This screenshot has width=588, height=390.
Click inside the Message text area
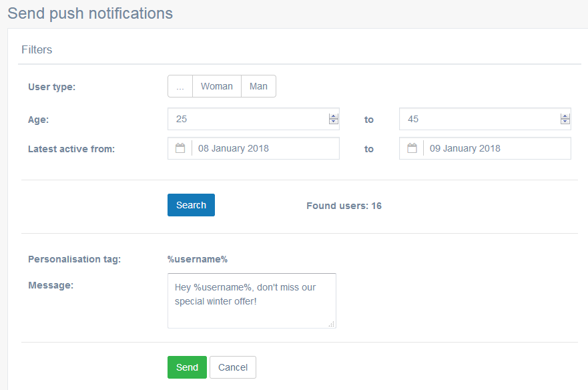(252, 301)
